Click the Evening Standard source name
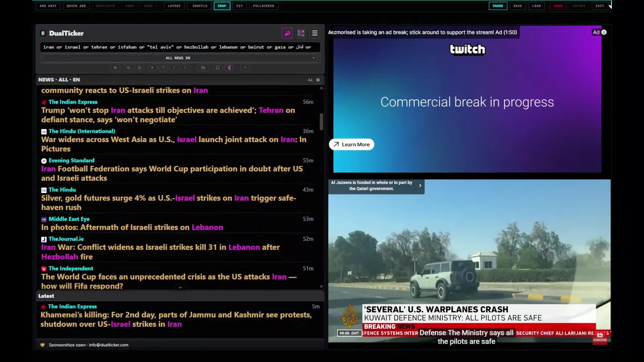The height and width of the screenshot is (362, 644). point(71,160)
